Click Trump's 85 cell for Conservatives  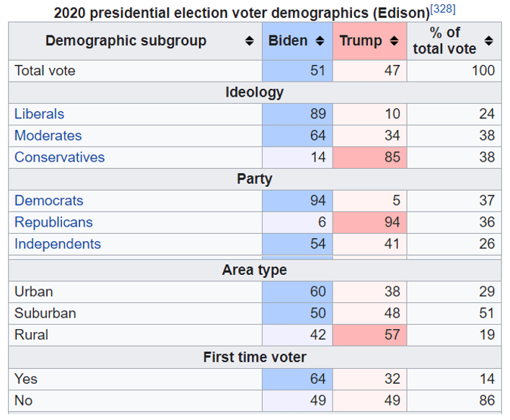(x=369, y=157)
